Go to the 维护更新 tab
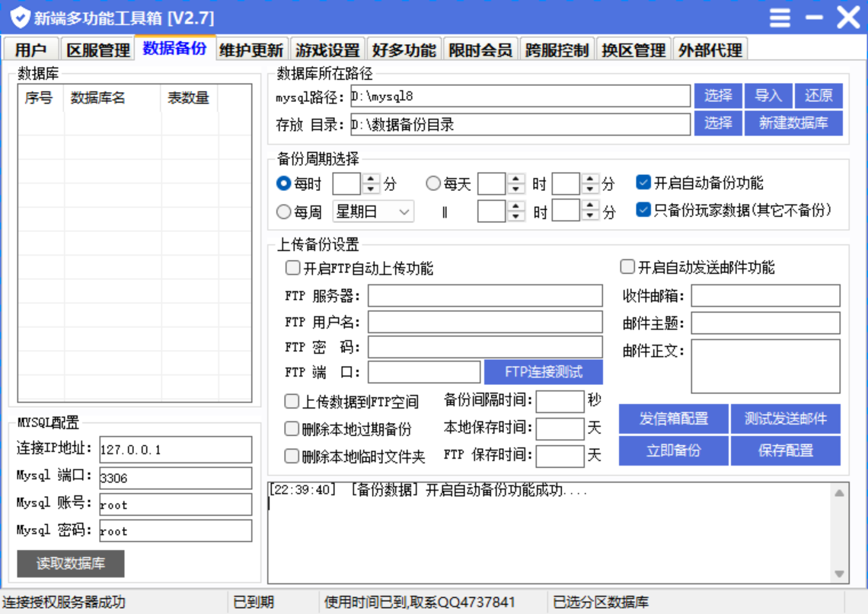Screen dimensions: 868x614 (x=251, y=49)
